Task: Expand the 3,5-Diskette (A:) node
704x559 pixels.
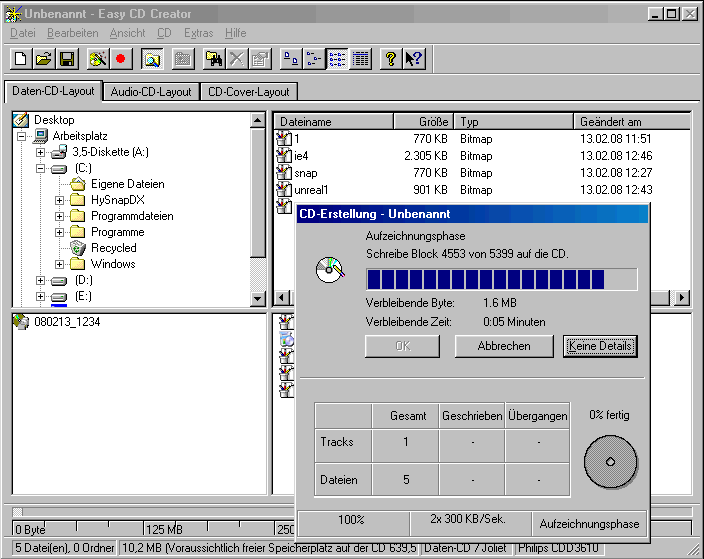Action: click(x=41, y=152)
